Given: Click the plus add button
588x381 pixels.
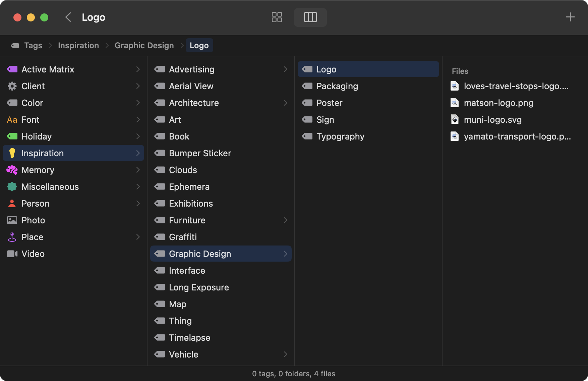Looking at the screenshot, I should coord(570,17).
